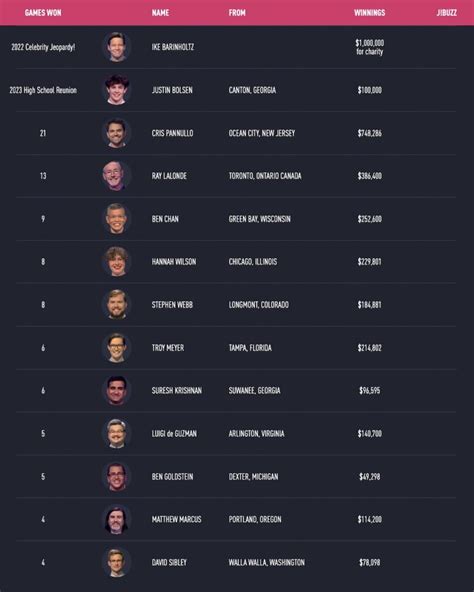Select Ben Chan's avatar image
Image resolution: width=474 pixels, height=592 pixels.
click(116, 219)
